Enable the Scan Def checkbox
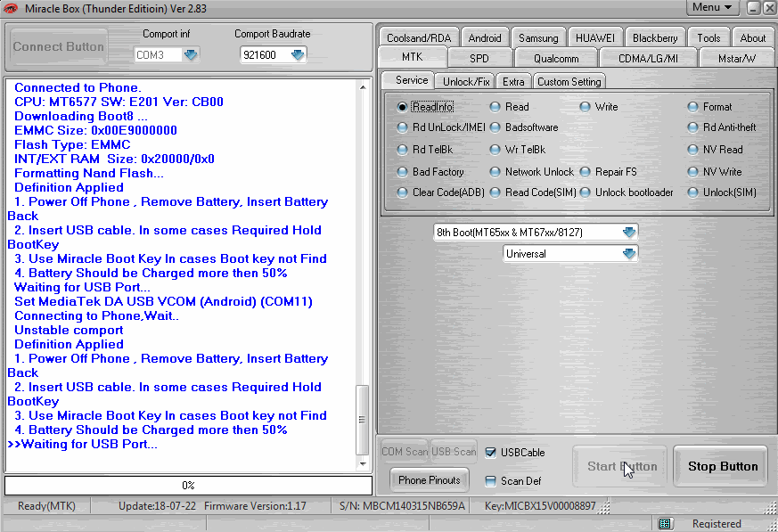Image resolution: width=778 pixels, height=532 pixels. click(x=490, y=481)
